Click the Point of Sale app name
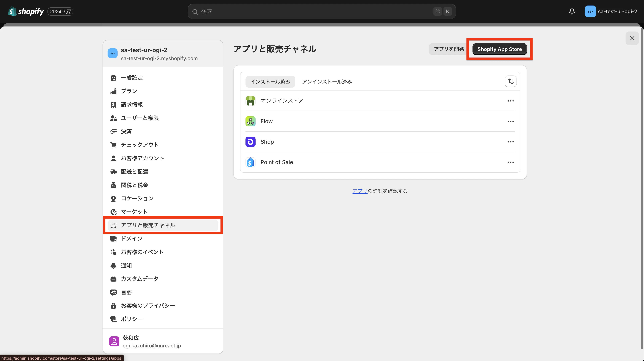644x361 pixels. pyautogui.click(x=277, y=162)
